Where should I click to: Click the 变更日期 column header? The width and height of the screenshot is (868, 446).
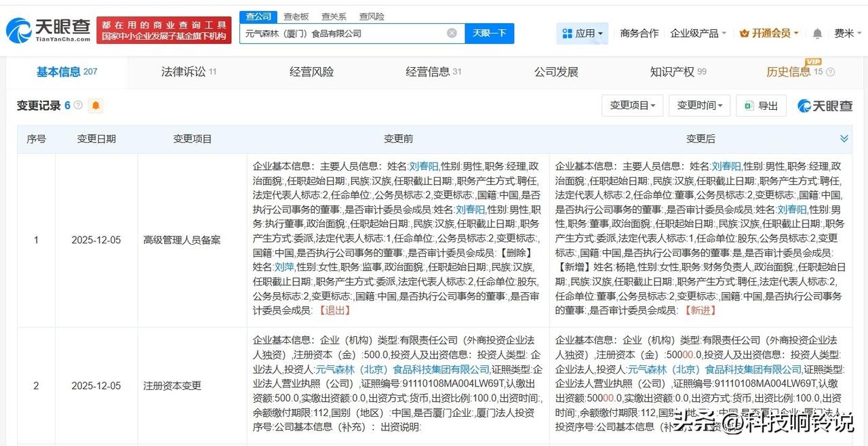pos(96,139)
